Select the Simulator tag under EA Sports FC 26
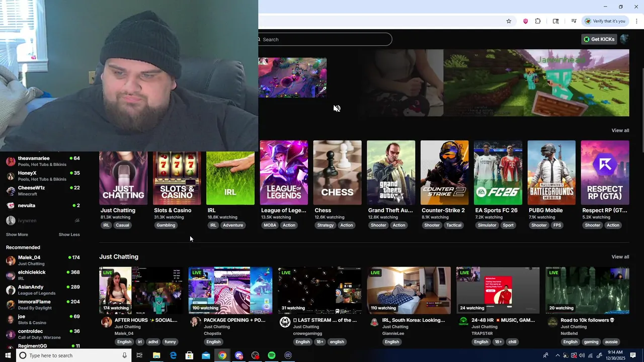 (x=487, y=225)
